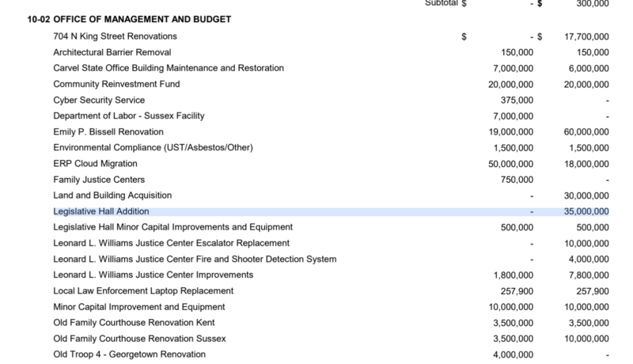Click Old Troop 4 - Georgetown Renovation

(x=130, y=355)
